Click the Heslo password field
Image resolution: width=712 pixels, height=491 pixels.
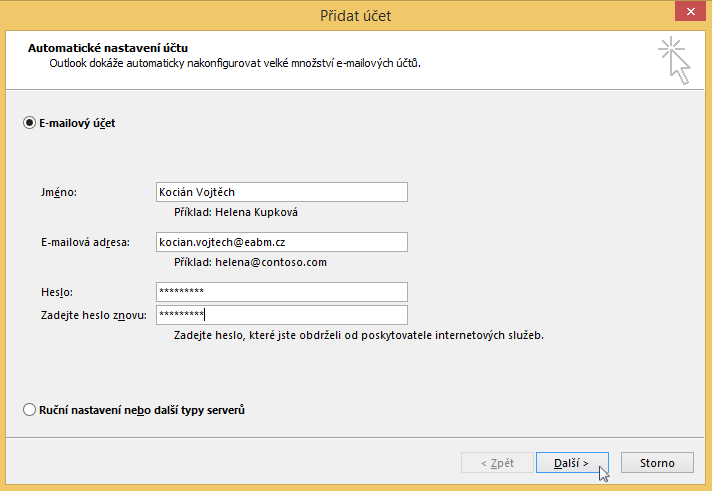pos(282,292)
